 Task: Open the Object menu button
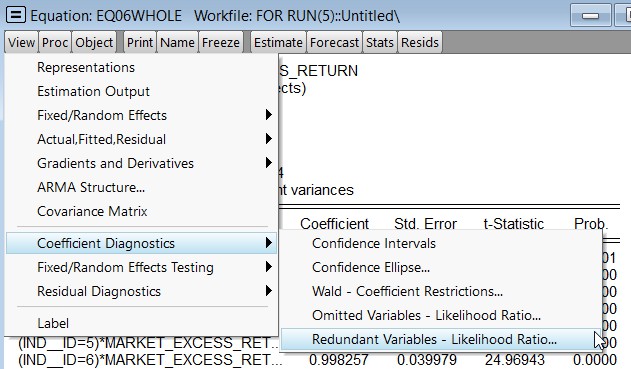[x=94, y=42]
